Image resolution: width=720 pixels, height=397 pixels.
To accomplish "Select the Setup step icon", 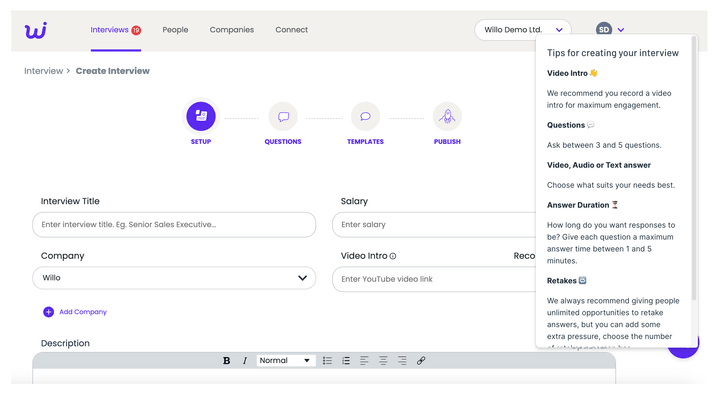I will click(x=201, y=116).
